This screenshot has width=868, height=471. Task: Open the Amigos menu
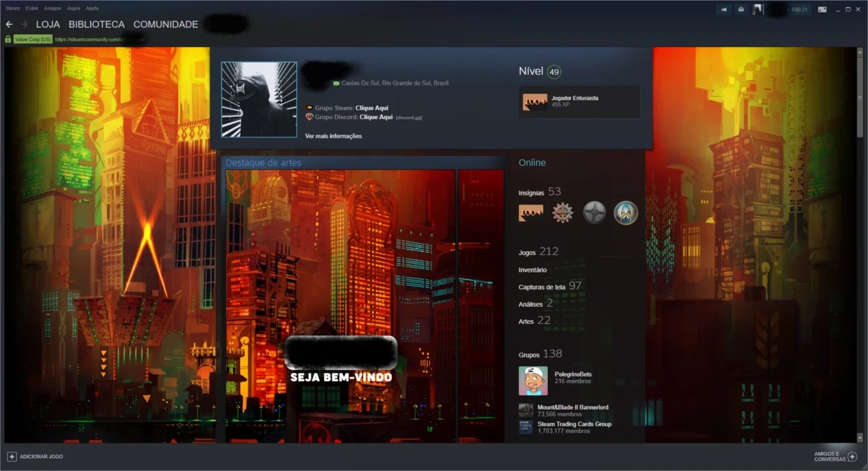point(53,9)
